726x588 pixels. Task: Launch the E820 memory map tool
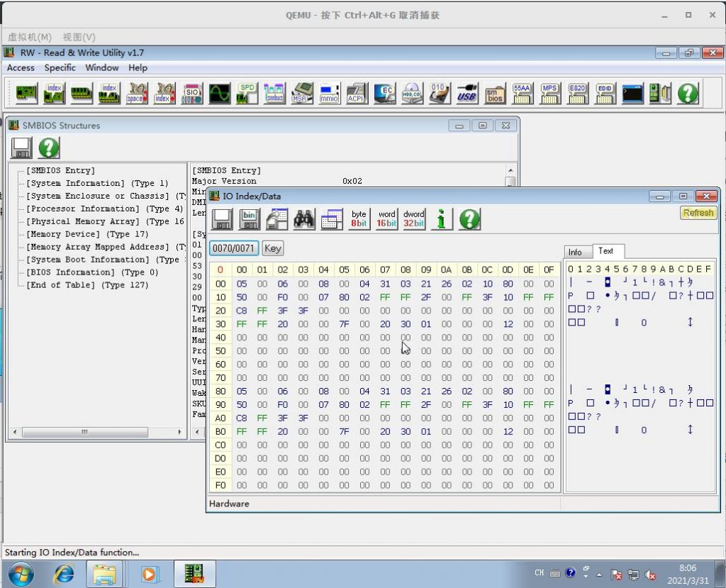click(577, 93)
